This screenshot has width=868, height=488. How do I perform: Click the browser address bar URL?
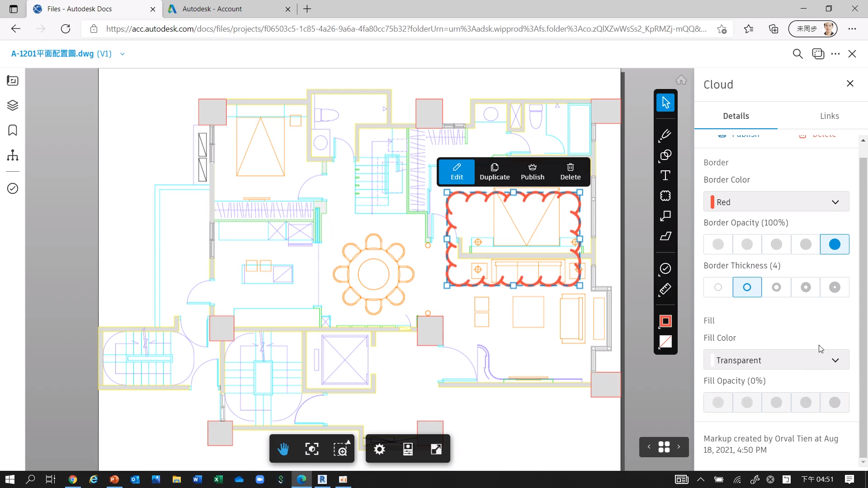406,29
